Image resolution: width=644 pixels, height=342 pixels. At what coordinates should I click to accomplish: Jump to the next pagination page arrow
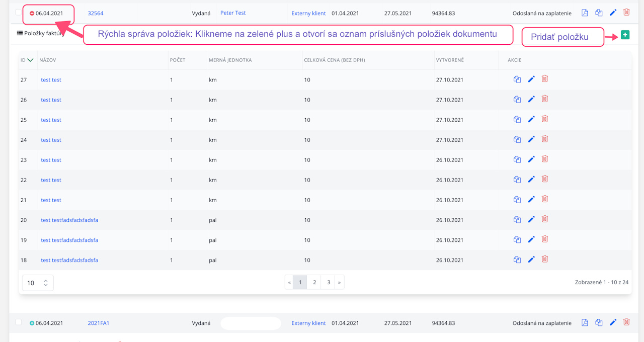click(x=340, y=283)
